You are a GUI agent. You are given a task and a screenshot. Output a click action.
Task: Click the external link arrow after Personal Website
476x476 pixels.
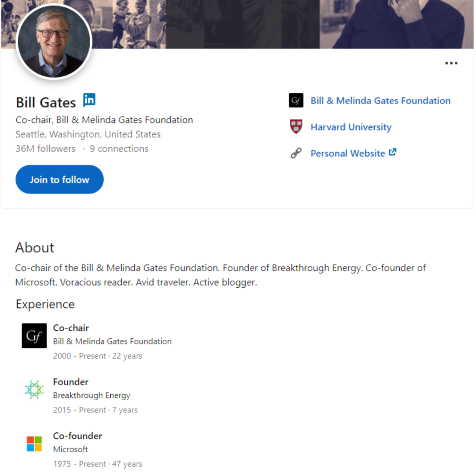pos(392,152)
